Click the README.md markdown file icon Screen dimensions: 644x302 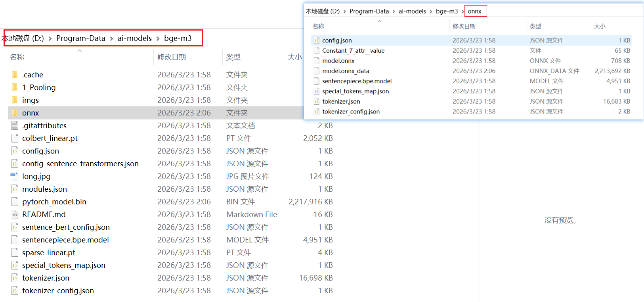15,214
